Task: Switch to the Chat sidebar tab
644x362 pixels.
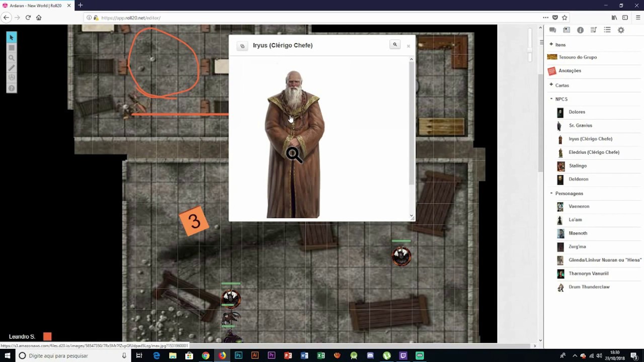Action: (552, 30)
